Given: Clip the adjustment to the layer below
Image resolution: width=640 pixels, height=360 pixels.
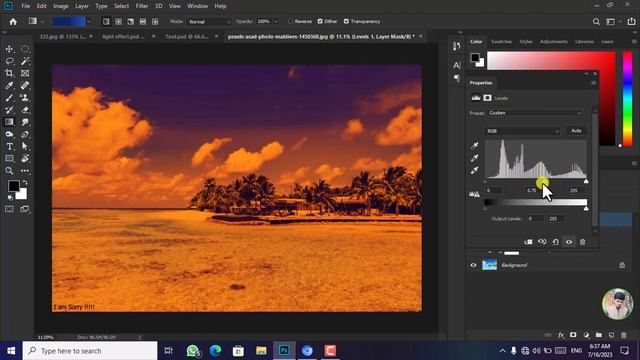Looking at the screenshot, I should [528, 242].
